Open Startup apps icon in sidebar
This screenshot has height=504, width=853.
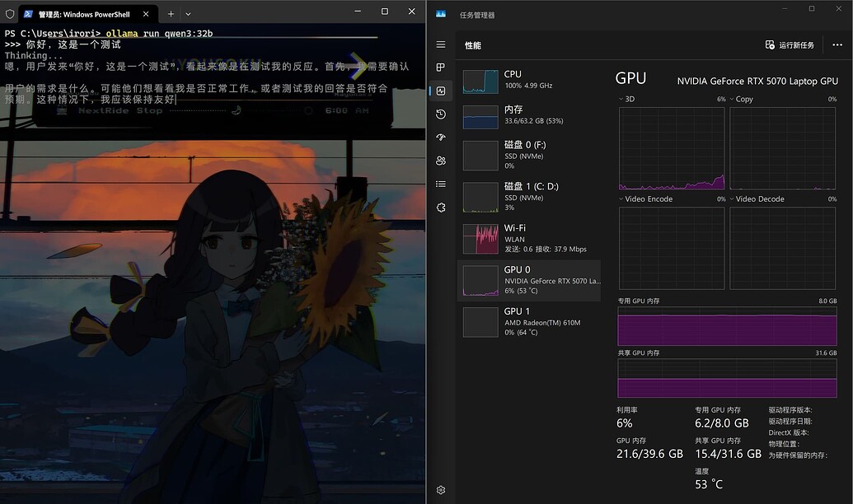pyautogui.click(x=441, y=137)
